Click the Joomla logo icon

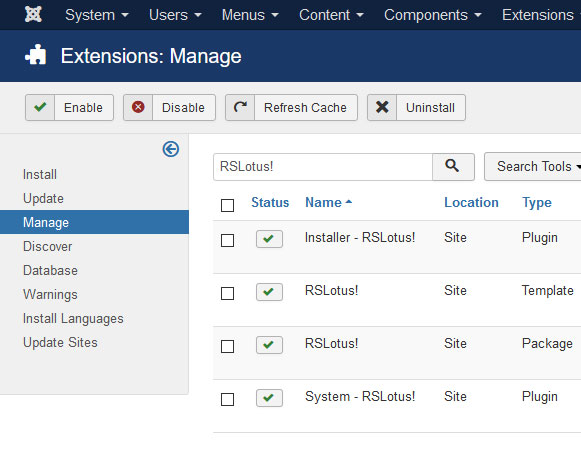33,15
